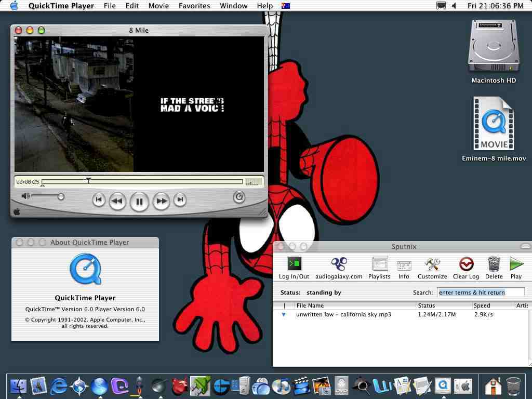This screenshot has height=399, width=532.
Task: Click the speaker icon beside volume slider
Action: tap(25, 196)
